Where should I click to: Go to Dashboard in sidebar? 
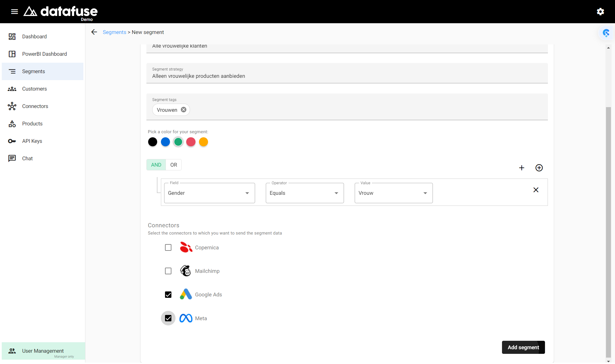[43, 37]
